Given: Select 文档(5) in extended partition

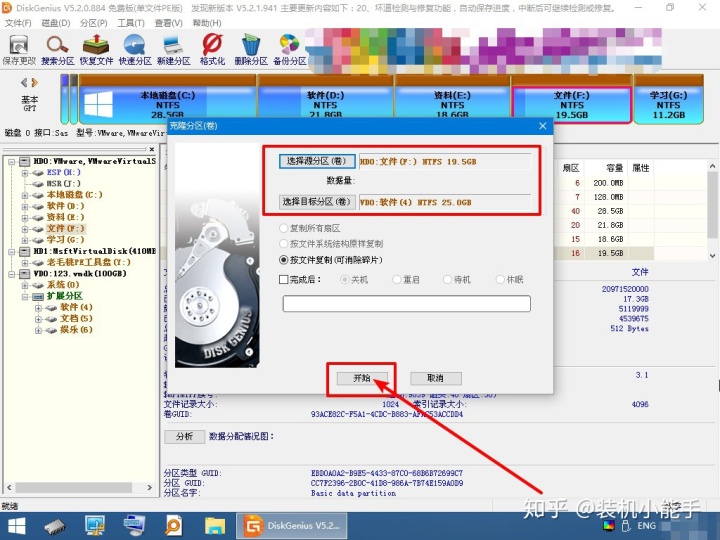Looking at the screenshot, I should pos(76,318).
